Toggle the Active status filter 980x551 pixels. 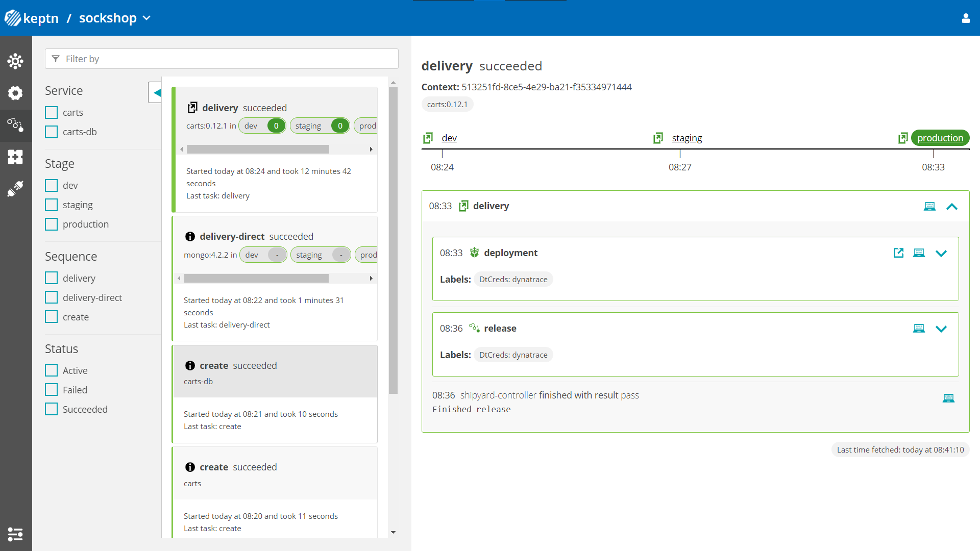coord(52,370)
